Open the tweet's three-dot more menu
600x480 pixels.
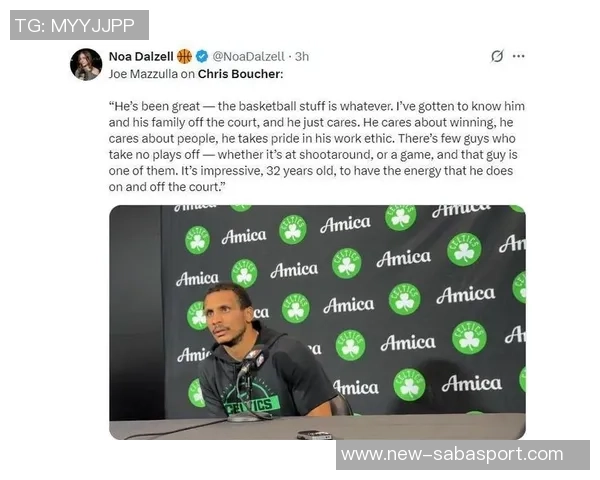point(518,56)
